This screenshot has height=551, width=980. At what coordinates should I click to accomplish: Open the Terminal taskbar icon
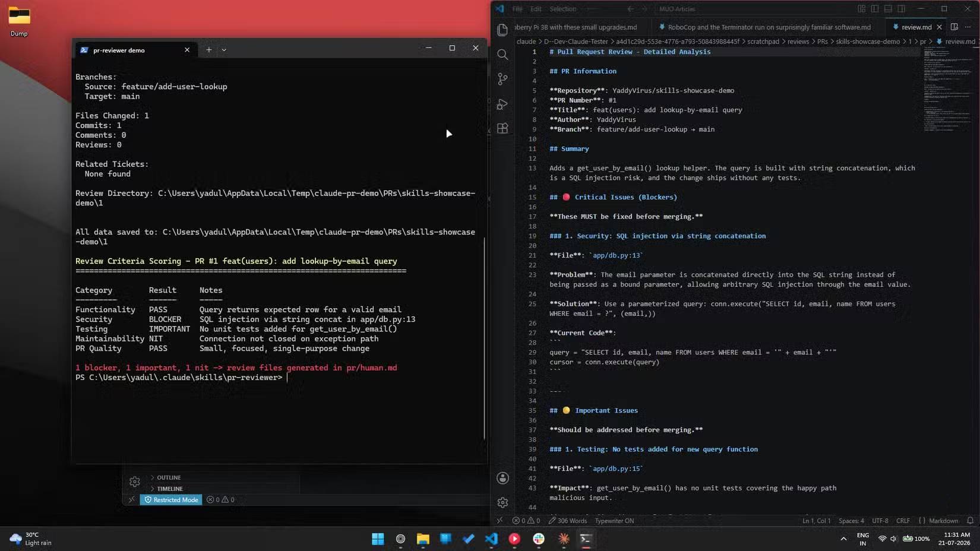pos(586,539)
